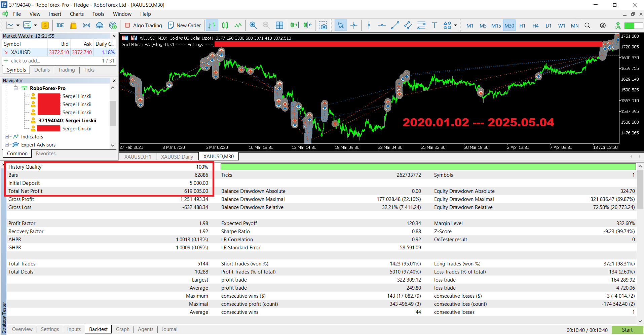Expand the Expert Advisors tree node
The height and width of the screenshot is (335, 644).
pyautogui.click(x=7, y=144)
